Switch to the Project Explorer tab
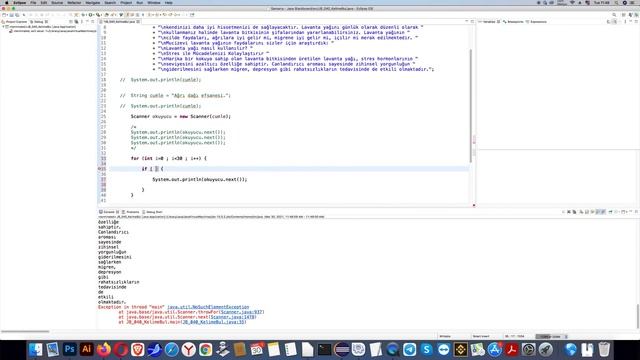This screenshot has height=360, width=640. point(15,22)
